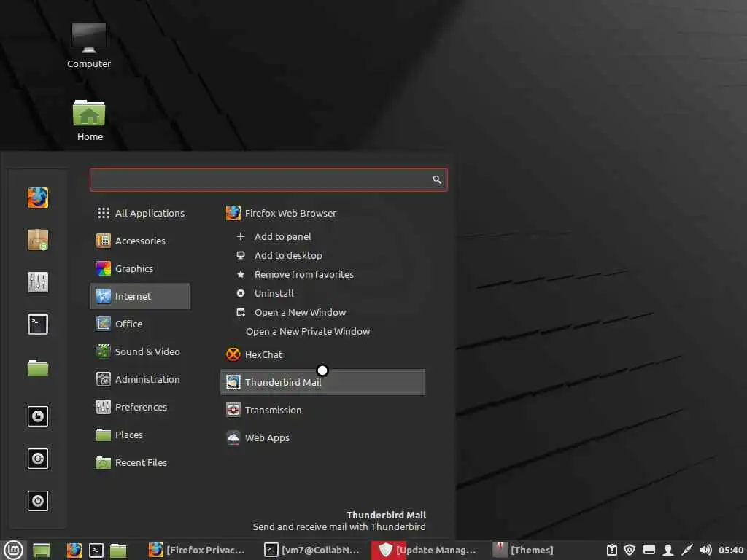Launch Transmission torrent client
The height and width of the screenshot is (560, 747).
tap(322, 410)
